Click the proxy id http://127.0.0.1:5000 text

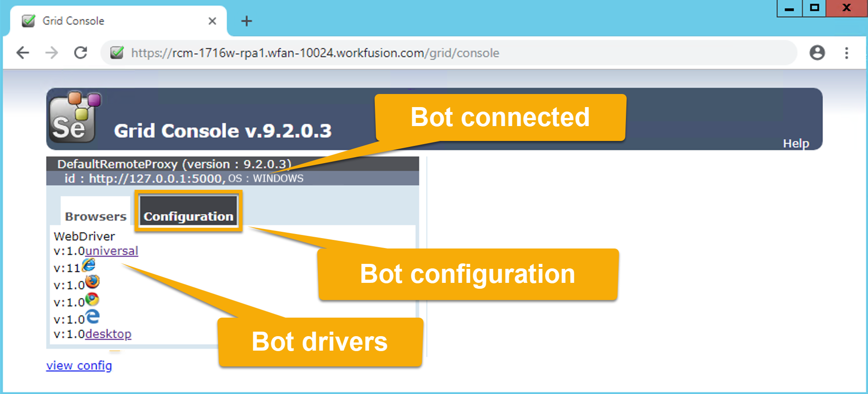click(x=145, y=178)
